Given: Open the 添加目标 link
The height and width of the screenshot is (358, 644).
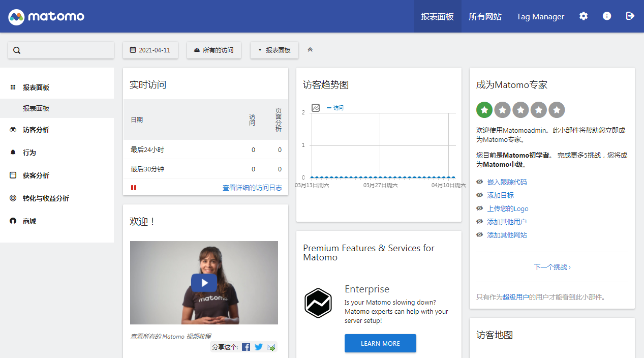Looking at the screenshot, I should pos(501,195).
